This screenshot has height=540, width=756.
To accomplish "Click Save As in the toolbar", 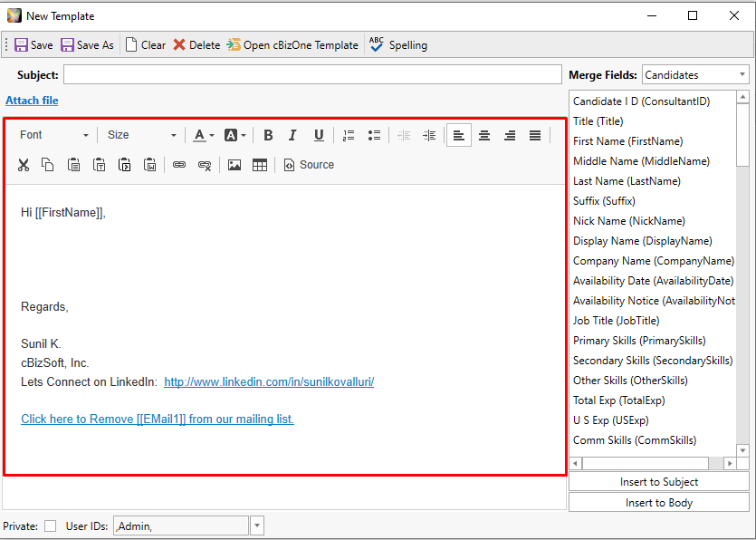I will point(87,45).
